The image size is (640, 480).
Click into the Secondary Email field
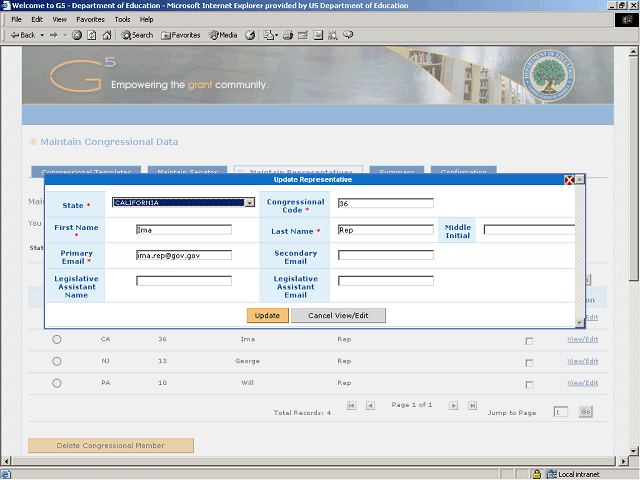(385, 255)
